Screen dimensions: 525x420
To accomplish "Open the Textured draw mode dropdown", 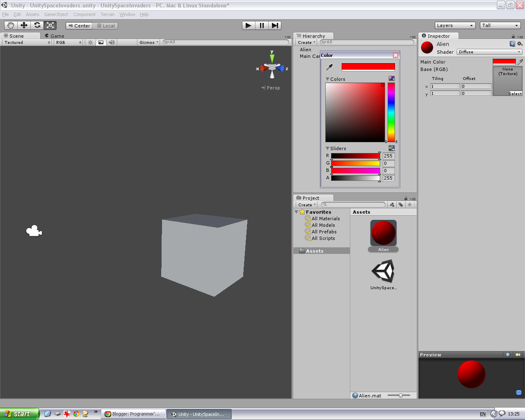I will [x=26, y=42].
